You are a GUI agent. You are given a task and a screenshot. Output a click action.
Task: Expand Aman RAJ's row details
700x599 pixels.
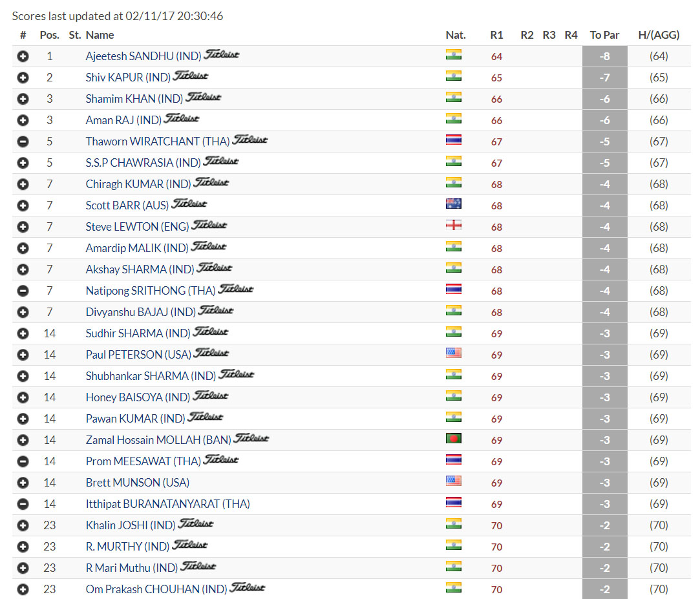pyautogui.click(x=23, y=121)
